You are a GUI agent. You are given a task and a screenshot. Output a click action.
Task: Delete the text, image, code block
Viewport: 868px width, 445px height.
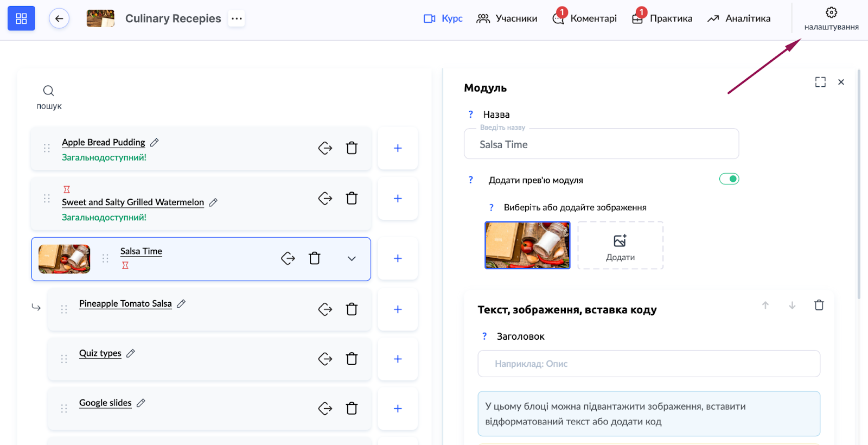point(819,305)
